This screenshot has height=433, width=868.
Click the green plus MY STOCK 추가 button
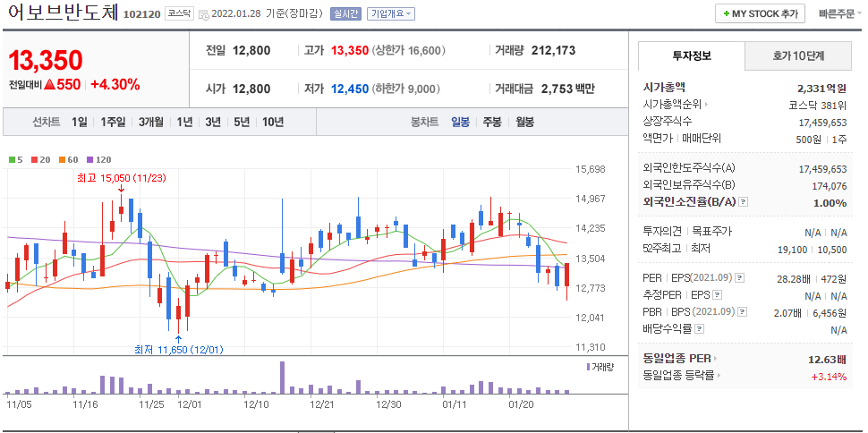click(760, 13)
